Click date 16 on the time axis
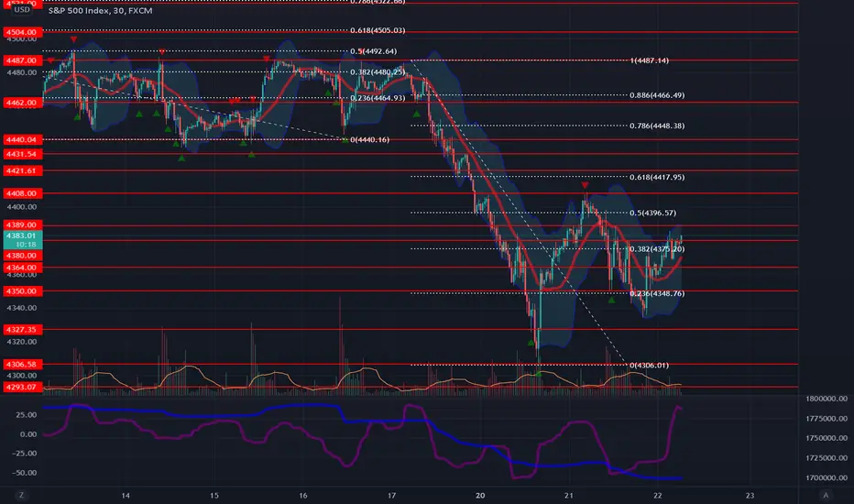 pos(302,495)
